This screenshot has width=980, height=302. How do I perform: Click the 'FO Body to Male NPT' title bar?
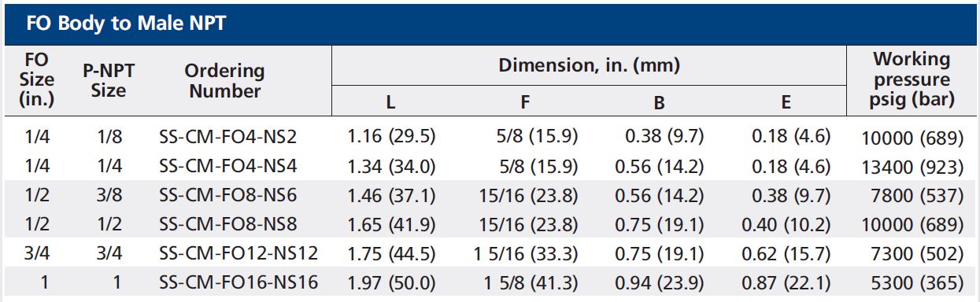coord(490,23)
